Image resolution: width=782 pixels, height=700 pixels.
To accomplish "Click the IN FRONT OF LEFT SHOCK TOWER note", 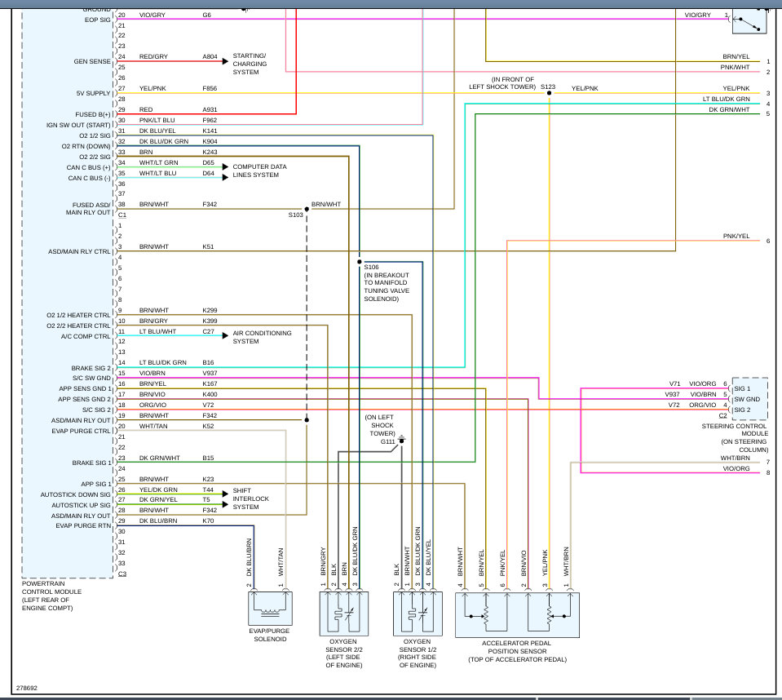I will [502, 83].
